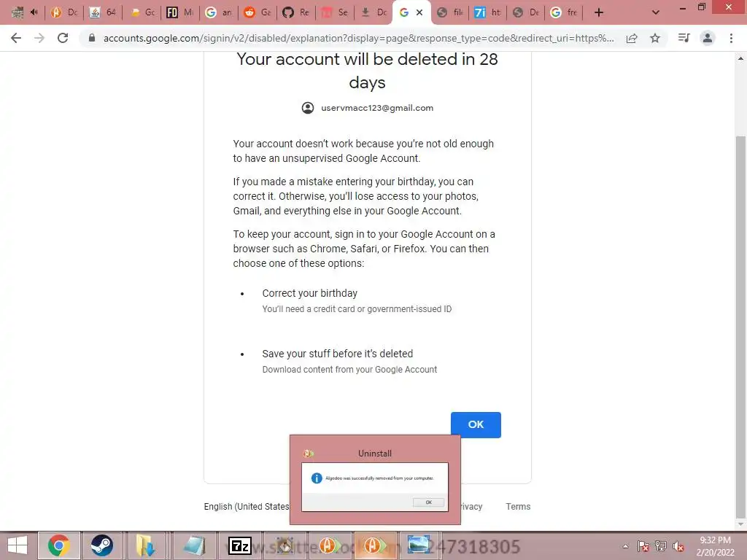The image size is (747, 560).
Task: Reload the current page
Action: point(63,38)
